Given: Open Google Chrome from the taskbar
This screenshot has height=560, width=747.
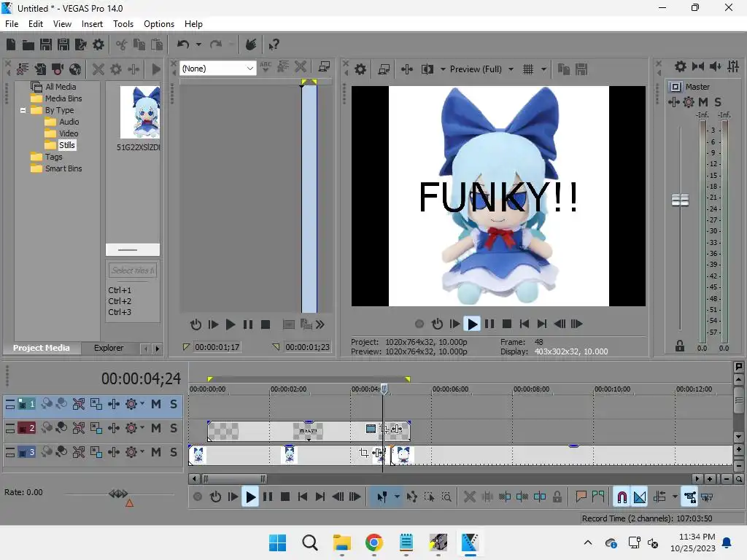Looking at the screenshot, I should tap(374, 542).
